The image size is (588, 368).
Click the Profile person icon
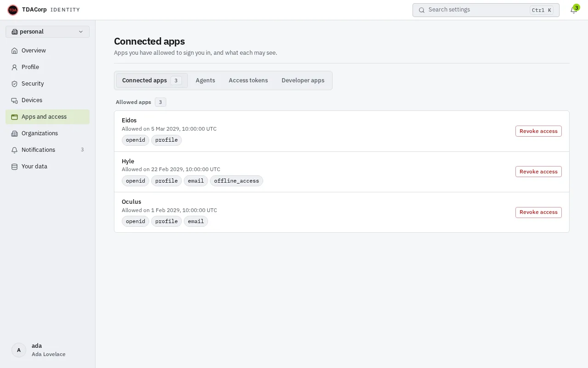14,67
